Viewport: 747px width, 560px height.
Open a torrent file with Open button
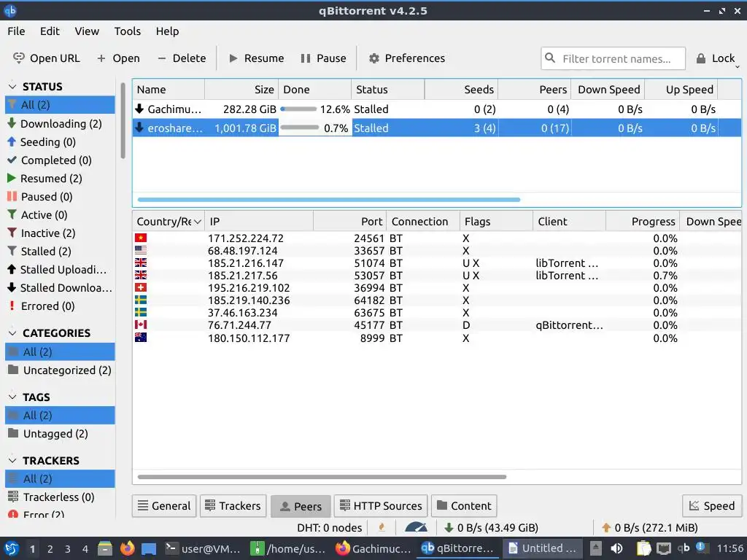pyautogui.click(x=118, y=58)
